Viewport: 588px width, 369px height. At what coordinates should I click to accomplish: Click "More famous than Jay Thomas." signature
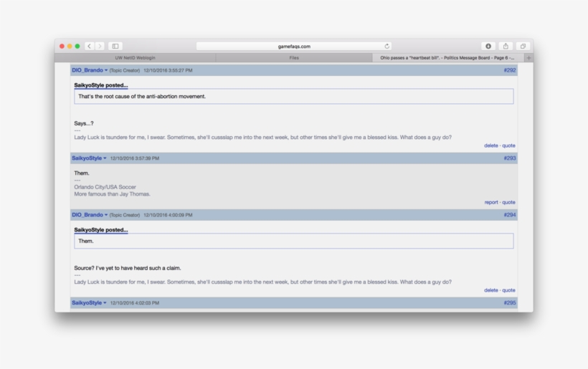click(x=112, y=194)
